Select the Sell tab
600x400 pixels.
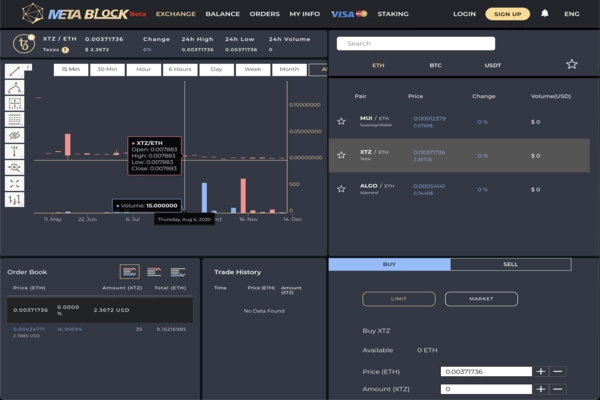[510, 264]
